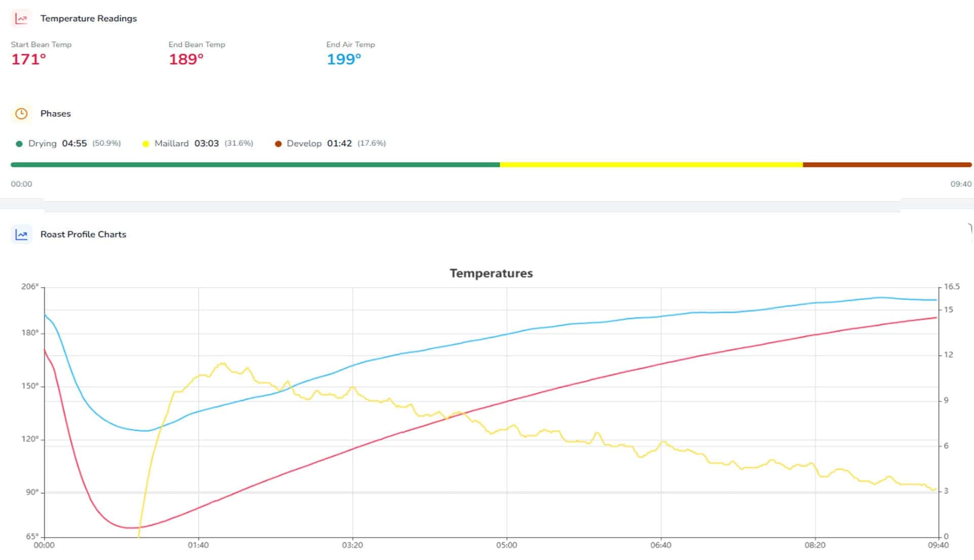Click the Maillard 03:03 phase label
The image size is (974, 560).
click(187, 144)
